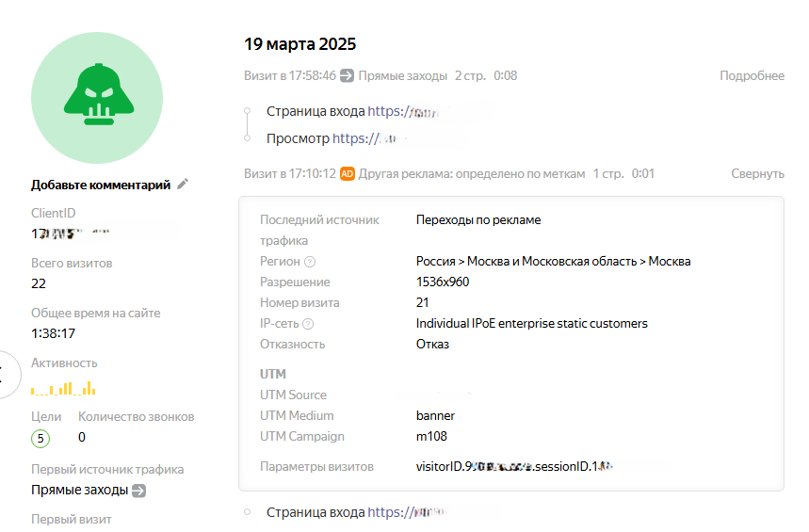The width and height of the screenshot is (809, 532).
Task: Open the Просмотр page URL link
Action: [x=372, y=138]
